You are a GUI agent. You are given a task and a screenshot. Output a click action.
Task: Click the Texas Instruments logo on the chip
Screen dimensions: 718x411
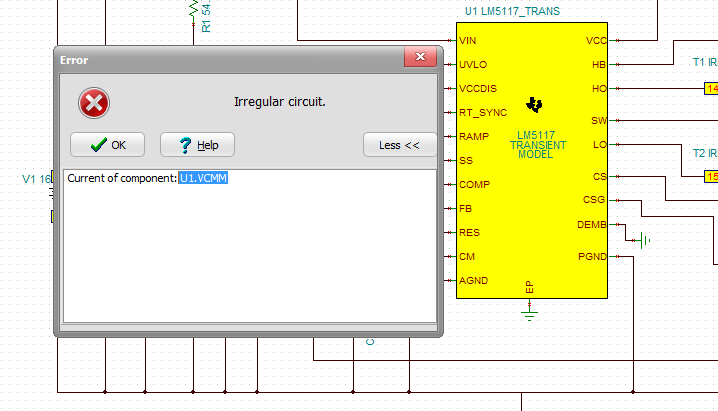534,105
